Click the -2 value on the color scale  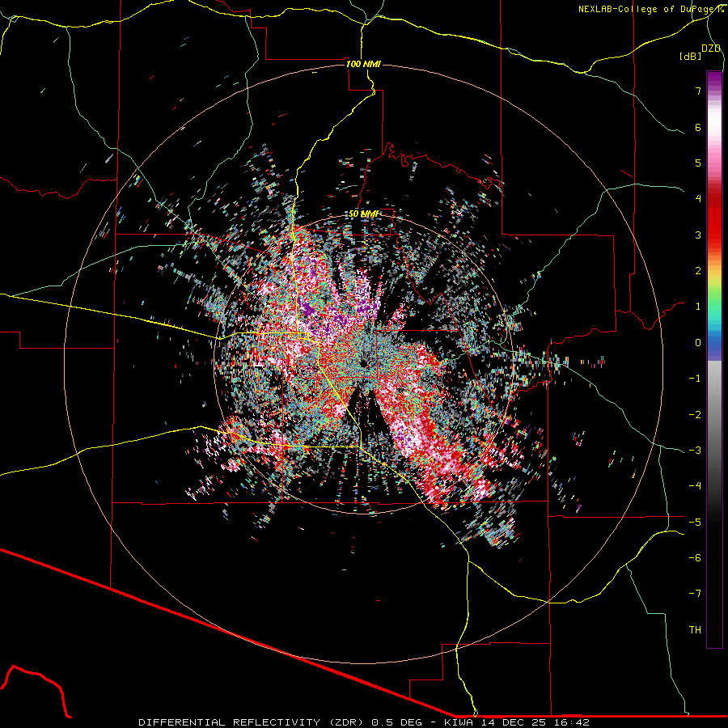695,415
